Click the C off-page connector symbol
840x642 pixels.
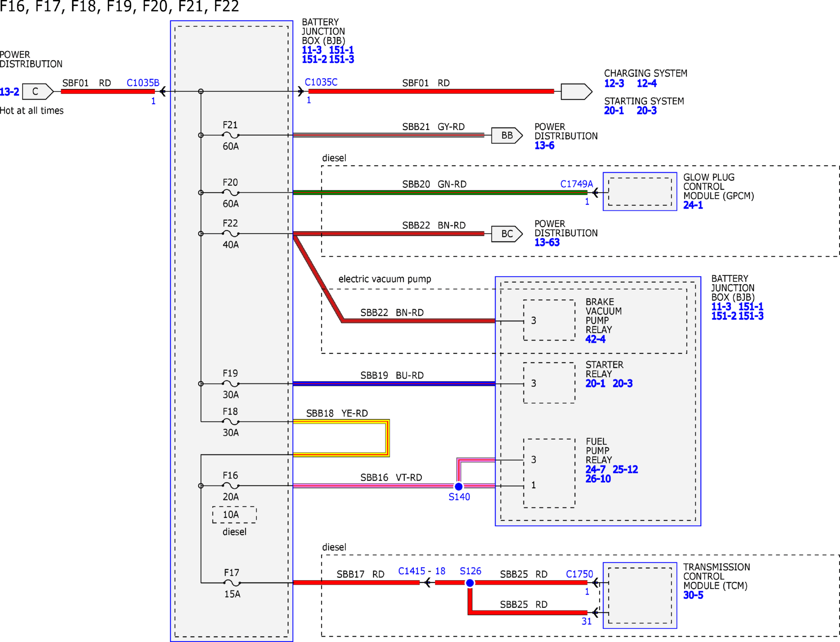click(x=38, y=91)
